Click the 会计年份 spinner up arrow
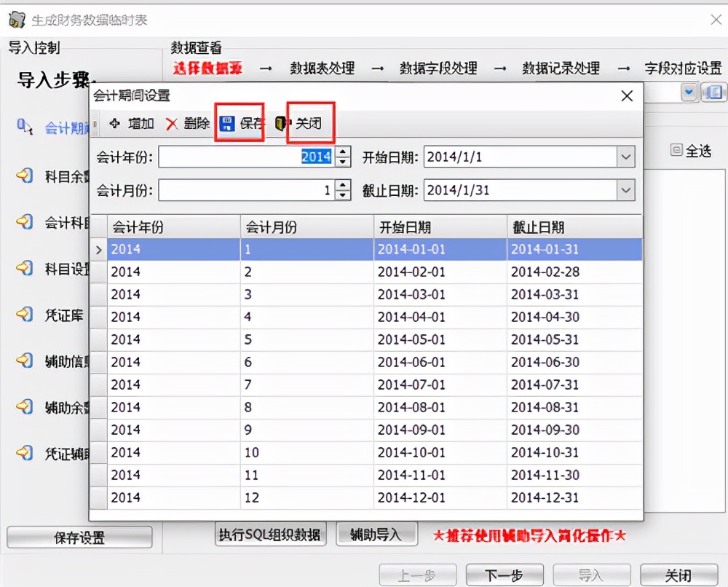 (342, 151)
